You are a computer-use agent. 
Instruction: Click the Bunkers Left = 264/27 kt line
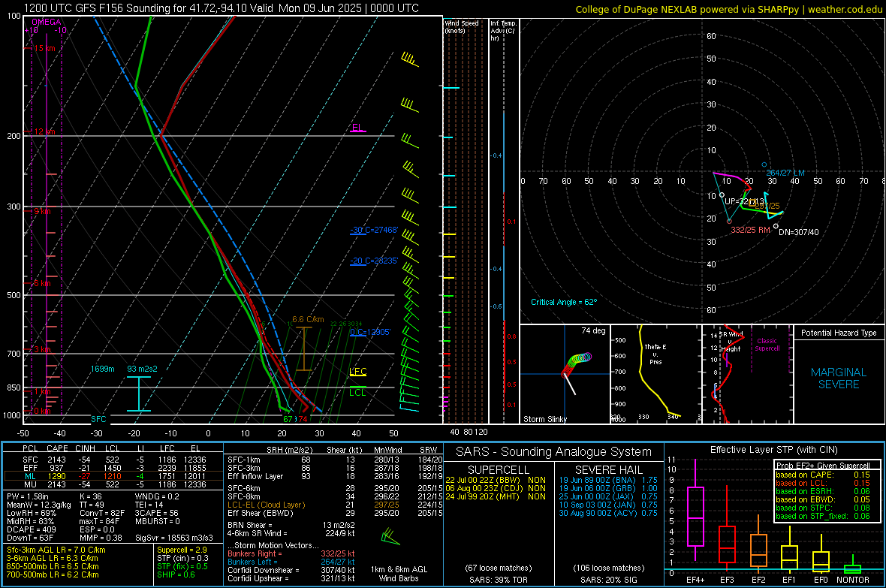(291, 562)
